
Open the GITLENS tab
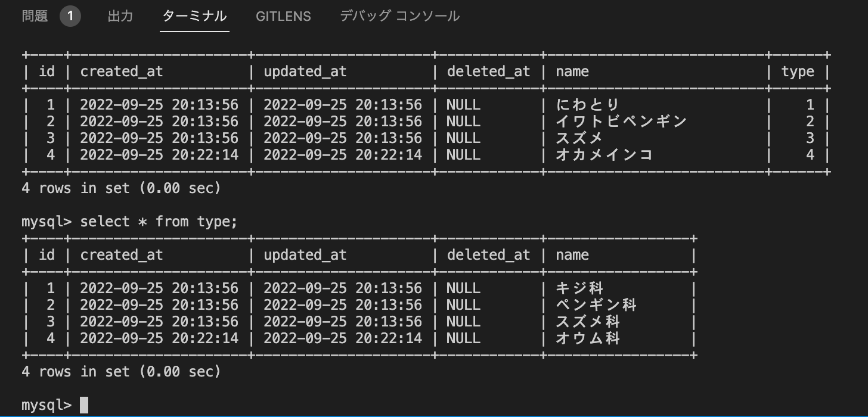(283, 16)
